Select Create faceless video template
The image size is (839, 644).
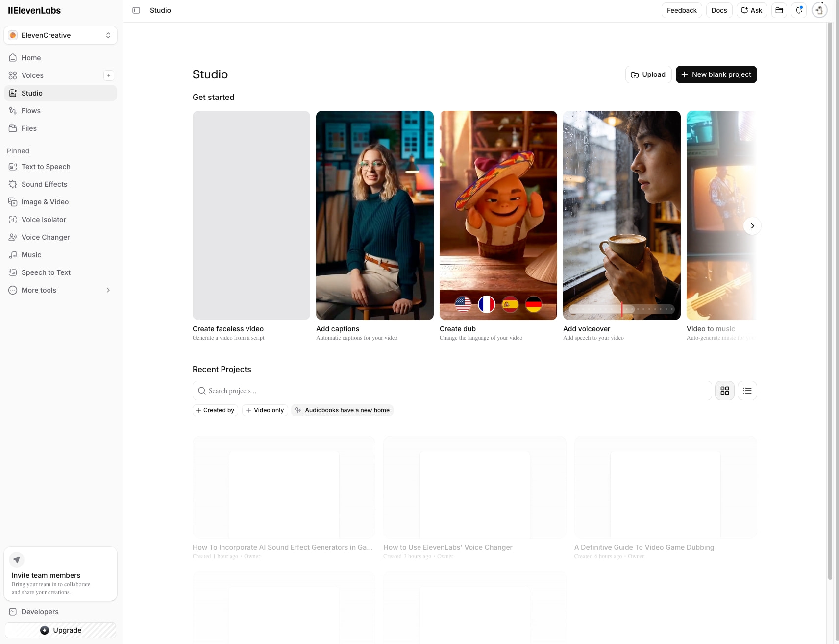pyautogui.click(x=251, y=226)
